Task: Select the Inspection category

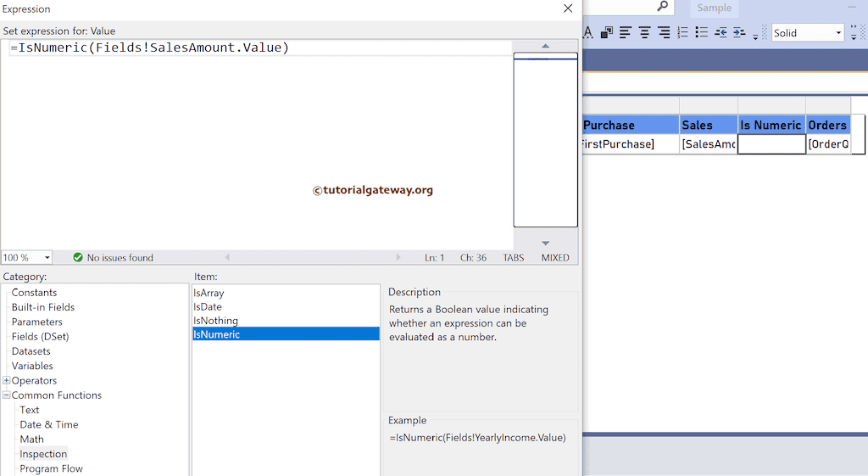Action: pyautogui.click(x=43, y=454)
